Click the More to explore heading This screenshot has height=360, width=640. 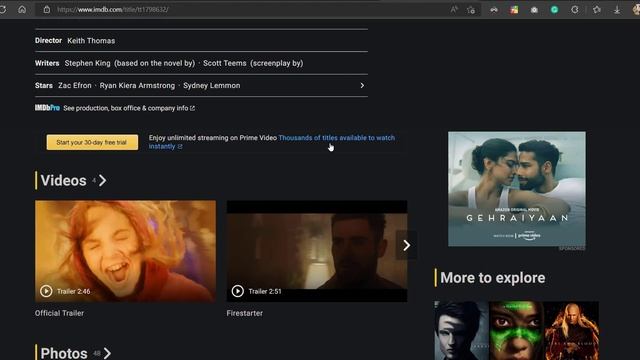point(493,278)
